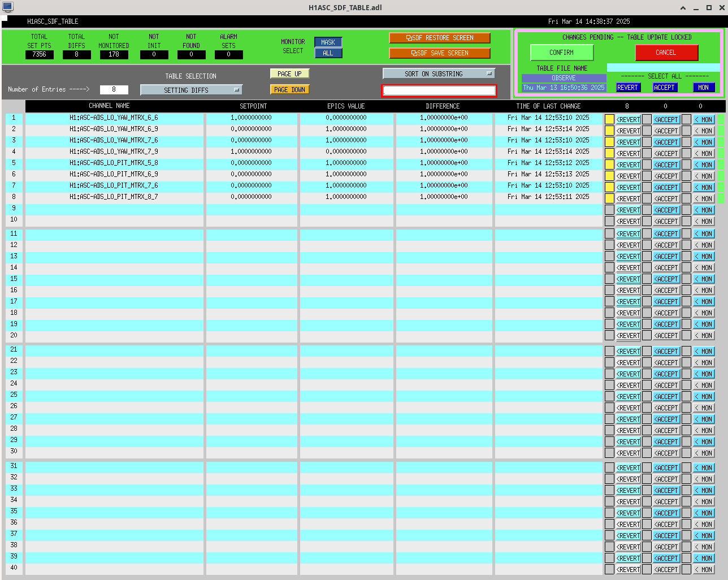Click difference value in row 6
This screenshot has height=580, width=728.
[x=444, y=174]
